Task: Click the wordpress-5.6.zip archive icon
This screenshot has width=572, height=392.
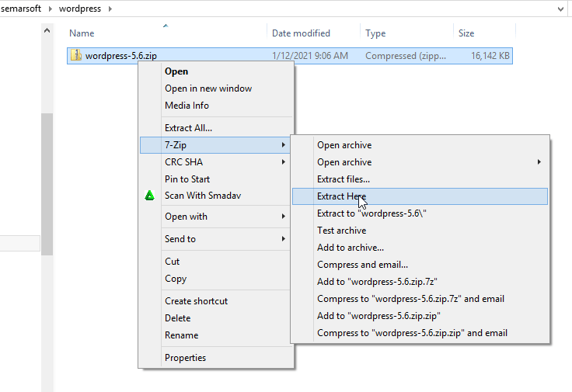Action: pyautogui.click(x=76, y=55)
